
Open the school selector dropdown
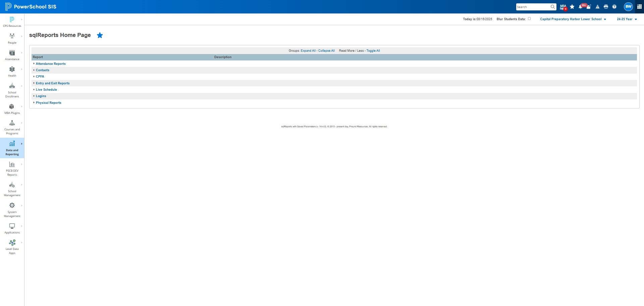[573, 19]
